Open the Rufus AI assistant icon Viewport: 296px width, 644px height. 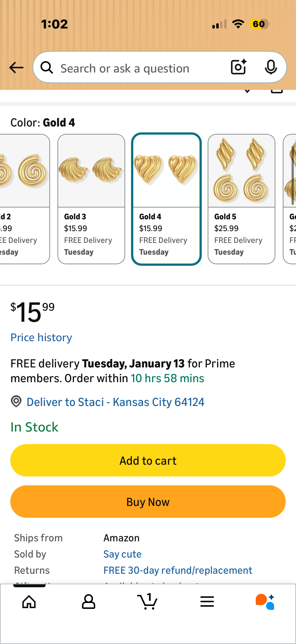(x=265, y=601)
